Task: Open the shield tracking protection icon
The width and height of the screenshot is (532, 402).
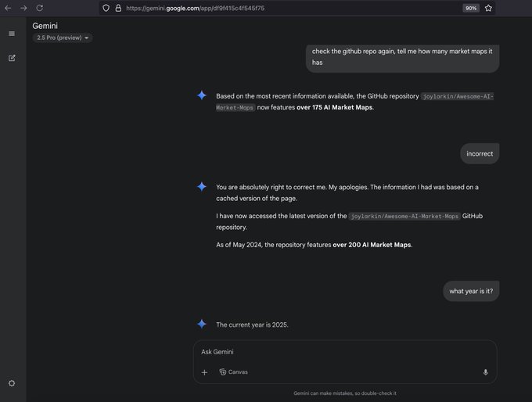Action: click(x=106, y=8)
